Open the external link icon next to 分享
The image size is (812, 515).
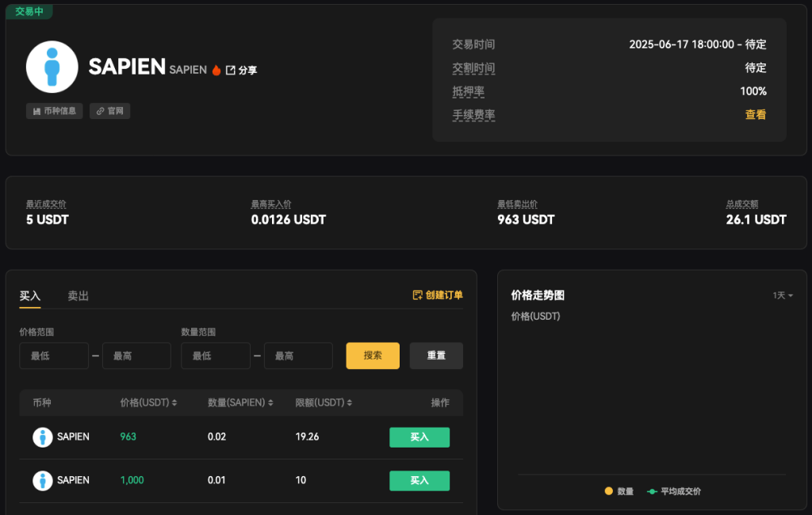(231, 69)
